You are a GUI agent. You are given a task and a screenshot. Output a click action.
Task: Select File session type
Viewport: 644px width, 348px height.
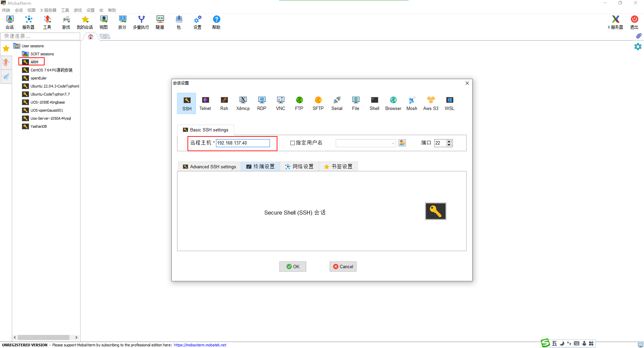pos(356,104)
